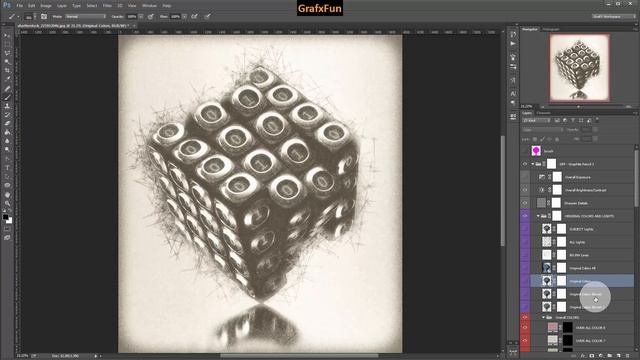Open the Layer menu

[62, 6]
